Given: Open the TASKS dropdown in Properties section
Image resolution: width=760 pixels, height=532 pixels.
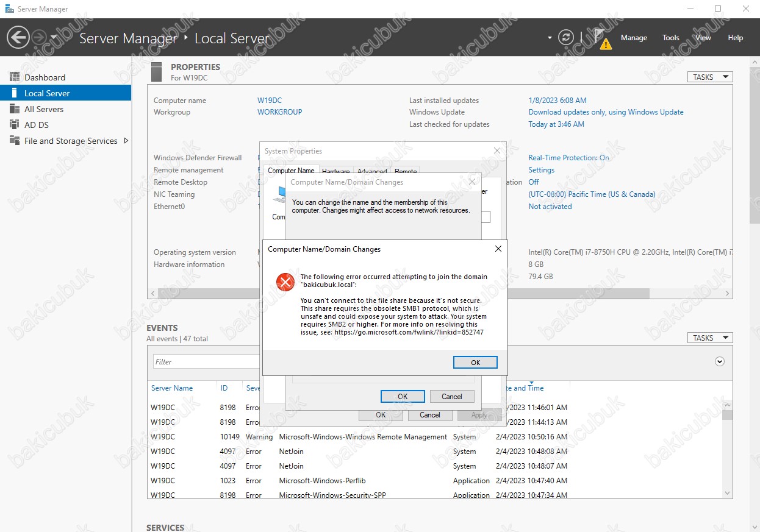Looking at the screenshot, I should [x=710, y=77].
